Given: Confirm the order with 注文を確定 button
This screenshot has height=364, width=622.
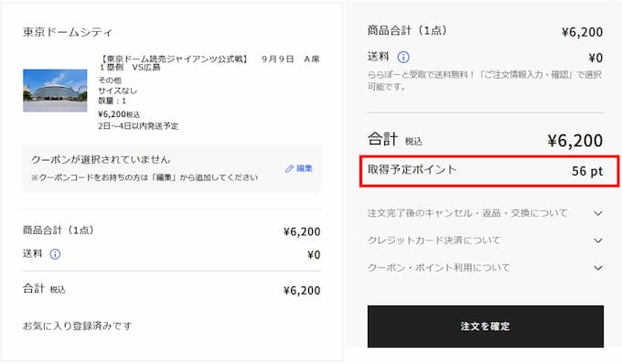Looking at the screenshot, I should coord(486,327).
